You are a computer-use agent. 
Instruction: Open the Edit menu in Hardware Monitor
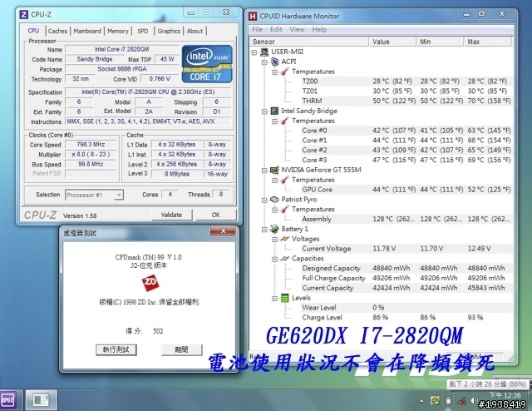276,29
